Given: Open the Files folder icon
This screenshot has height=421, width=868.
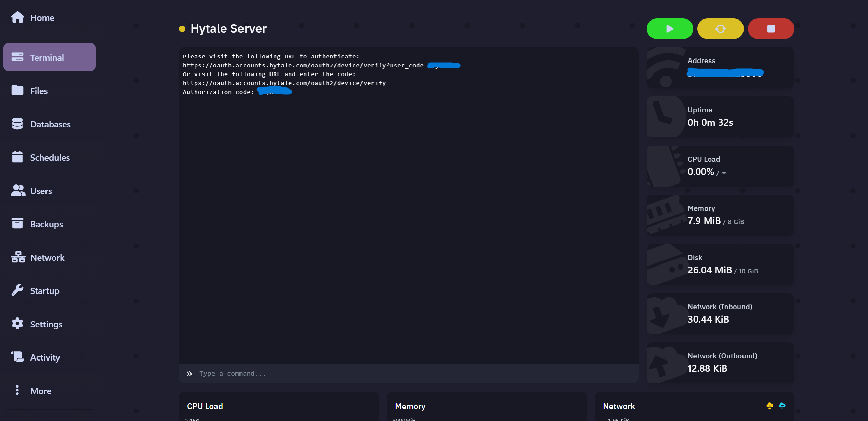Looking at the screenshot, I should pos(17,91).
